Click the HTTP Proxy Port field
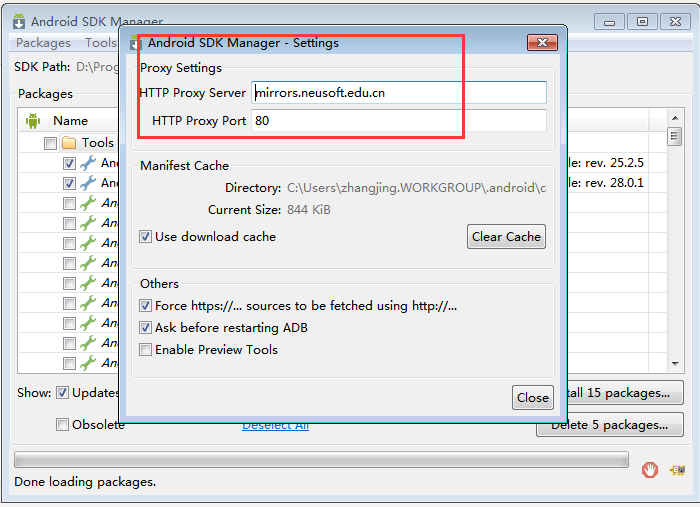This screenshot has height=507, width=700. coord(399,121)
